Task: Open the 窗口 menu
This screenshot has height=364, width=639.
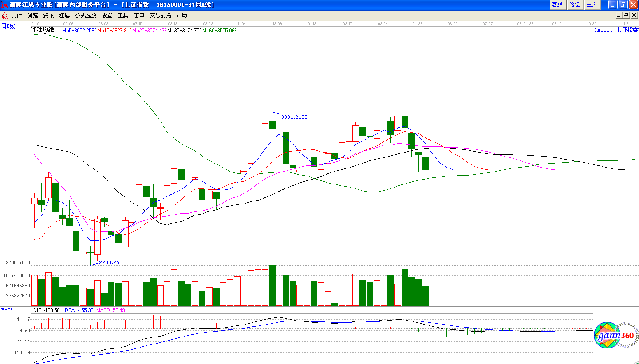Action: point(139,15)
